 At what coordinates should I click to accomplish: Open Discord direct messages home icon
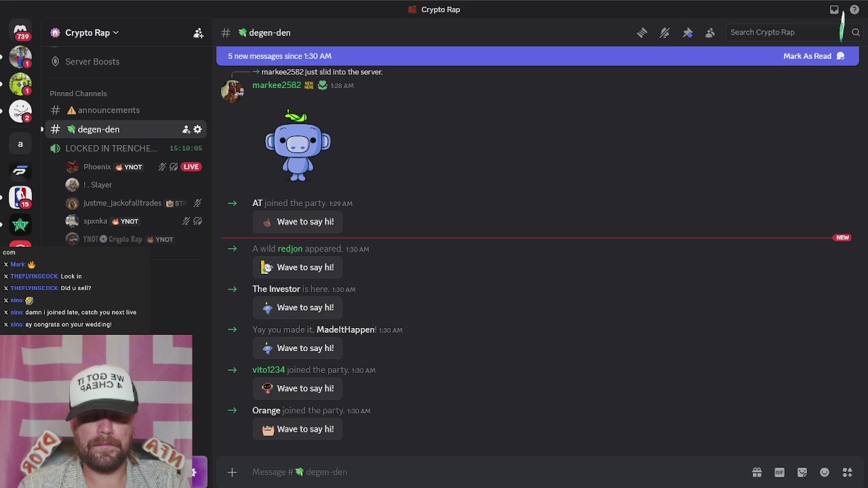(20, 30)
